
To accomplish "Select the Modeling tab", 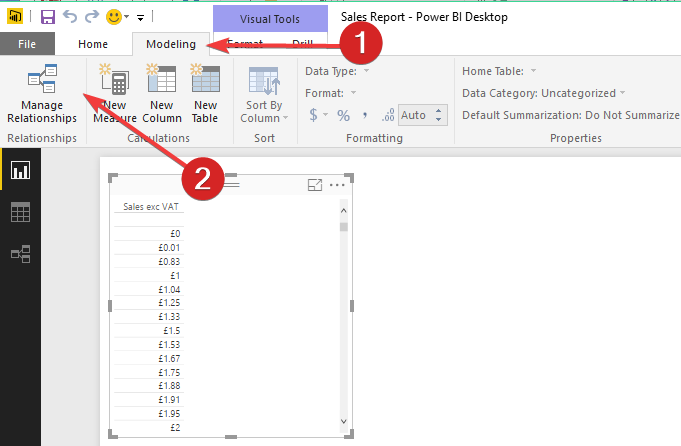I will [x=171, y=44].
